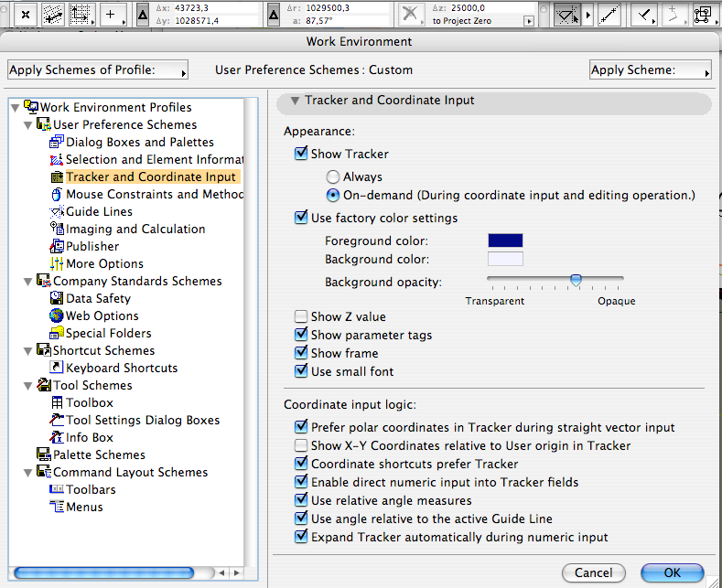
Task: Click the Web Options globe icon
Action: coord(56,315)
